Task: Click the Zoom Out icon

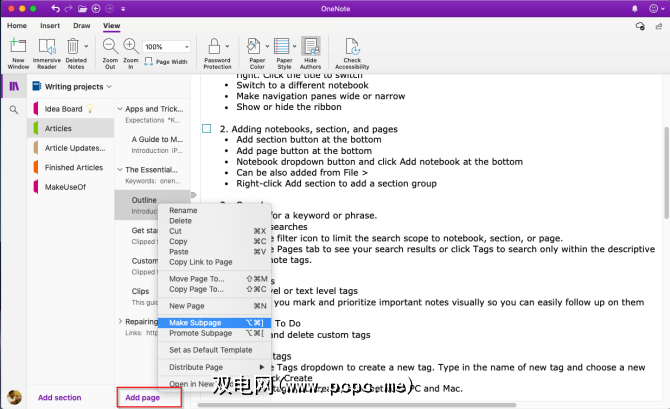Action: [x=109, y=48]
